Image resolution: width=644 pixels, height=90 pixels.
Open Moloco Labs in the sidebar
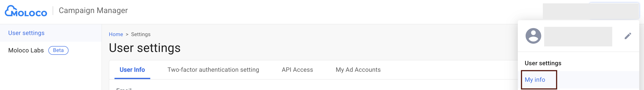click(26, 50)
